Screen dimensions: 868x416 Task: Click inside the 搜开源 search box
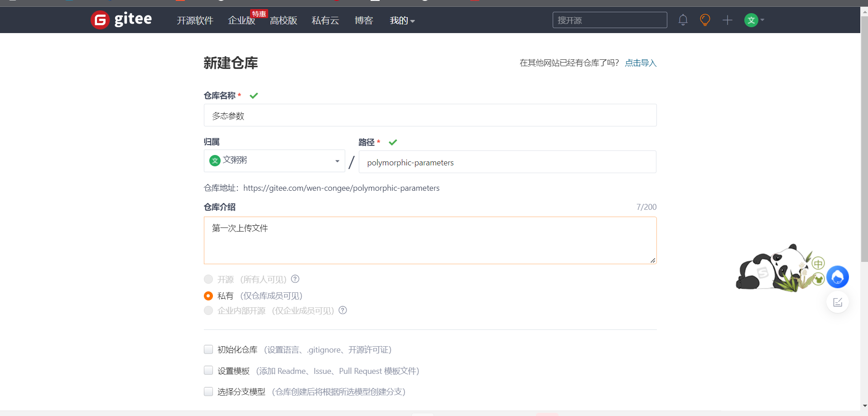coord(609,20)
